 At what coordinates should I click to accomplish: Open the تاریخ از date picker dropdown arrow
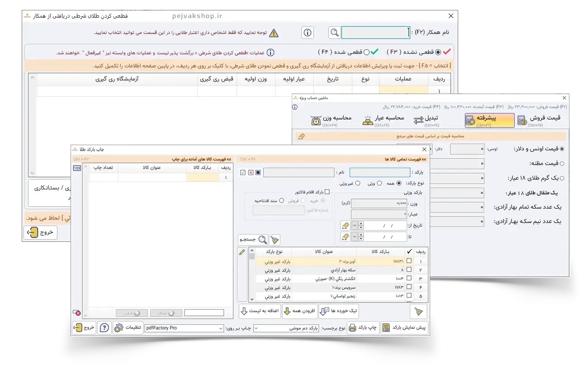coord(355,225)
